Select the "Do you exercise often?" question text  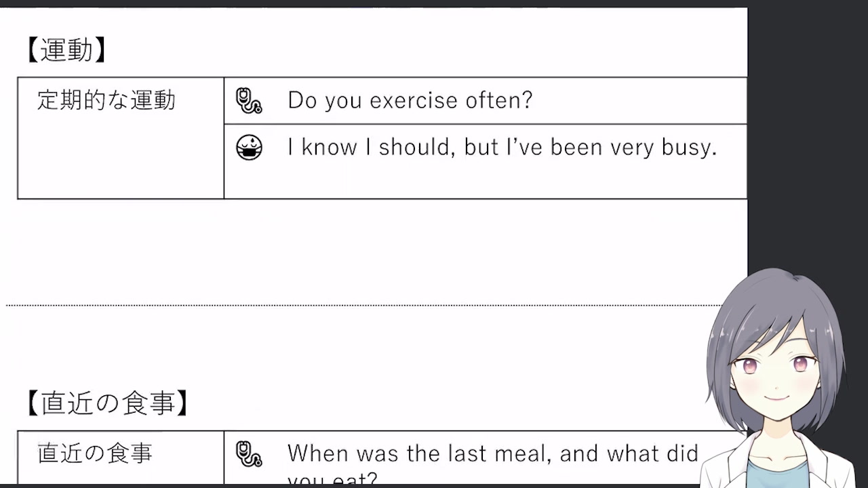pyautogui.click(x=410, y=100)
